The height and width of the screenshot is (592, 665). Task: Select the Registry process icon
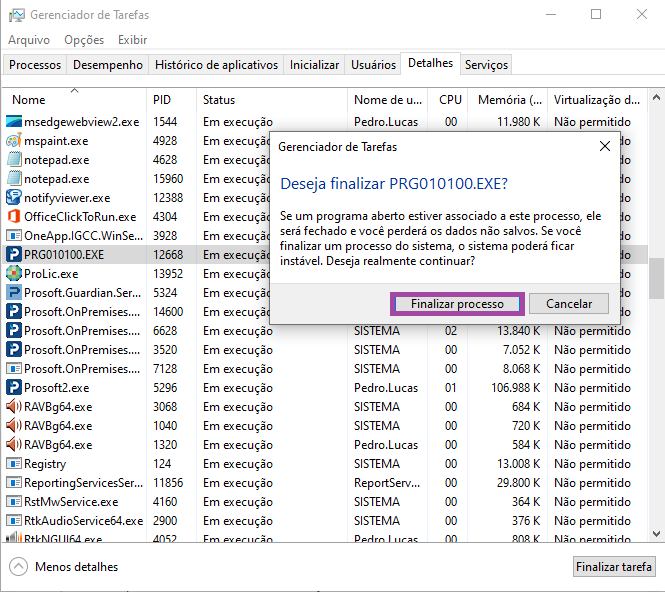14,464
